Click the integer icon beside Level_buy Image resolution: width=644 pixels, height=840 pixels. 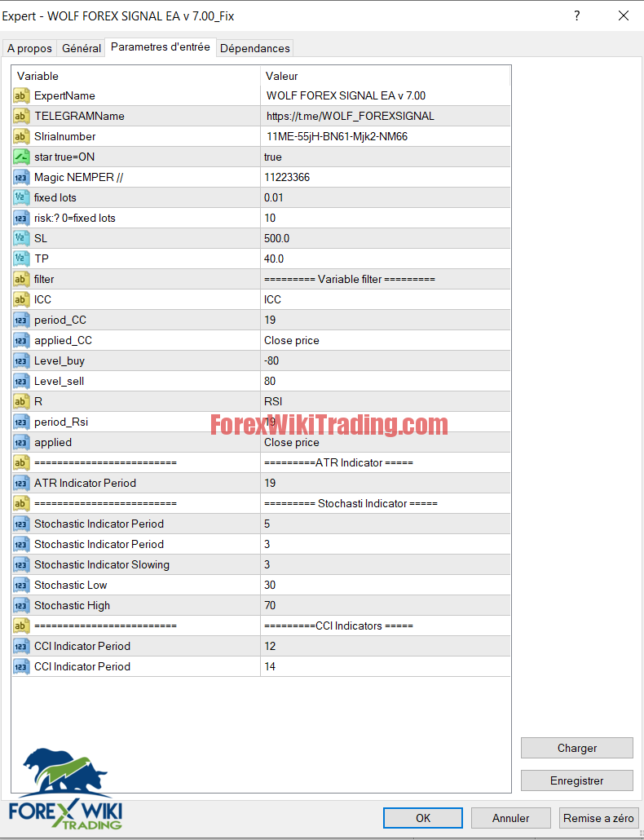[x=21, y=361]
